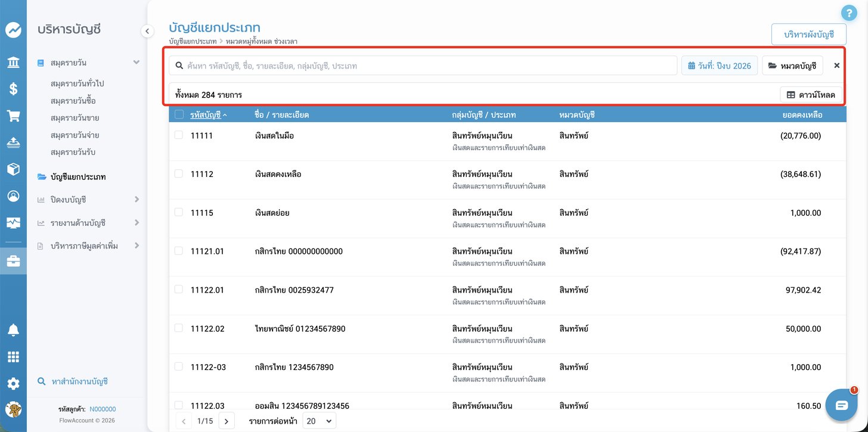Image resolution: width=868 pixels, height=432 pixels.
Task: Check the box for account 11111
Action: click(178, 135)
